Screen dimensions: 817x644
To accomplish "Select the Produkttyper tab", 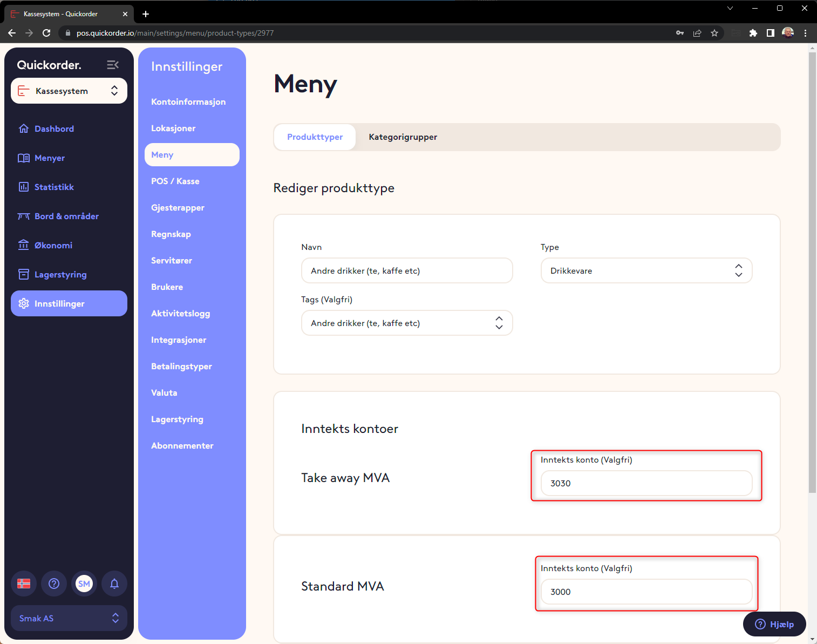I will 315,137.
